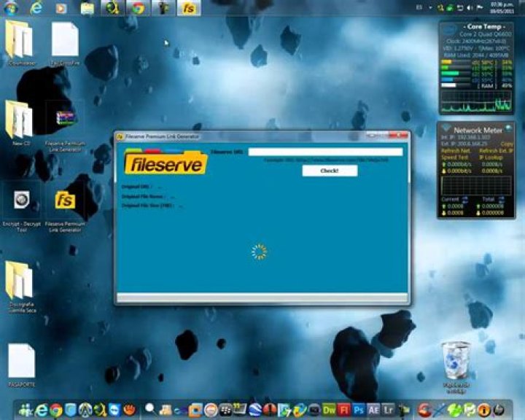Click the Network Meter wifi signal icon
This screenshot has width=525, height=420.
pyautogui.click(x=446, y=128)
